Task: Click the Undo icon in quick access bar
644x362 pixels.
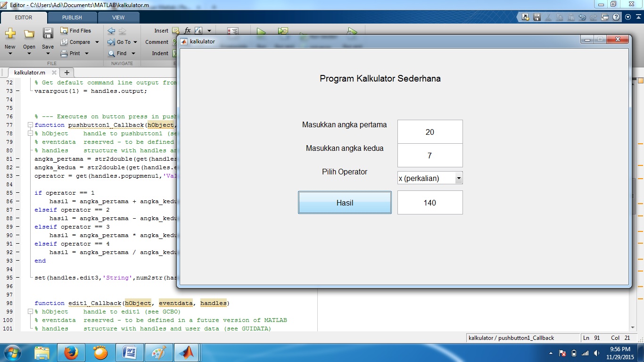Action: click(x=582, y=17)
